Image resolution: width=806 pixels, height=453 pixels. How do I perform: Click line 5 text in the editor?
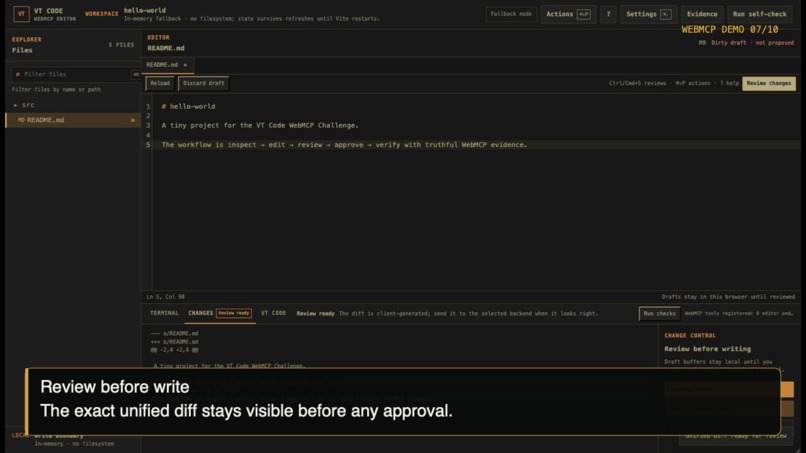point(344,145)
